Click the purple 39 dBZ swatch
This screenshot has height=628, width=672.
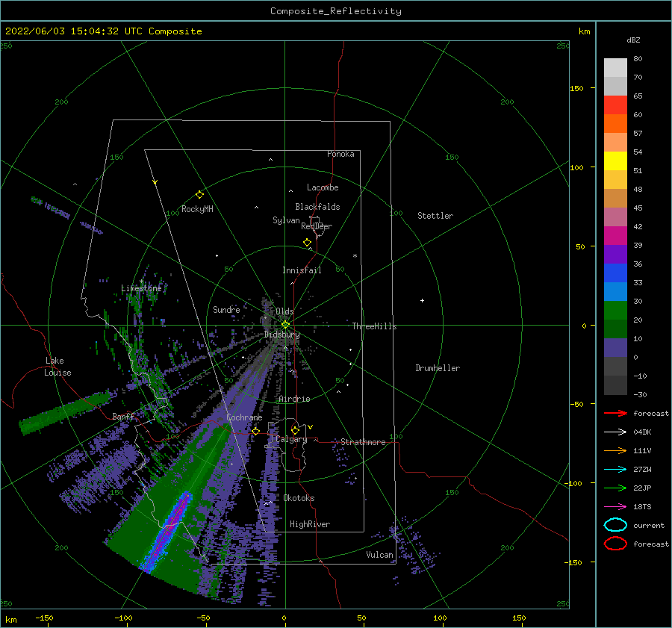pos(615,254)
